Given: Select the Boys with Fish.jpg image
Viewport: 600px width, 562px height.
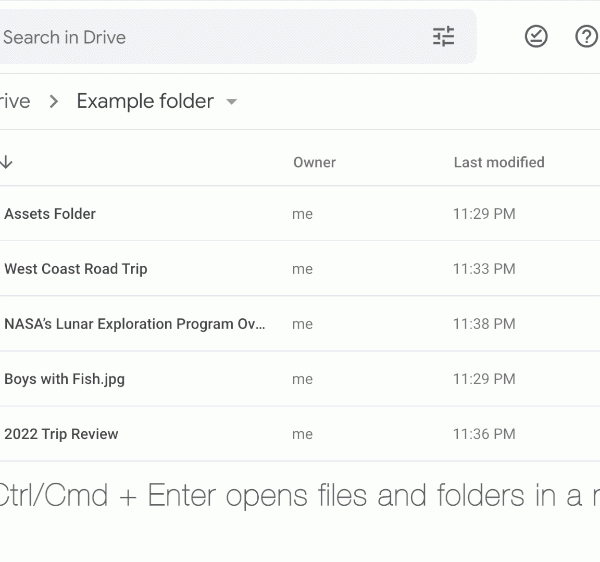Looking at the screenshot, I should pos(65,379).
